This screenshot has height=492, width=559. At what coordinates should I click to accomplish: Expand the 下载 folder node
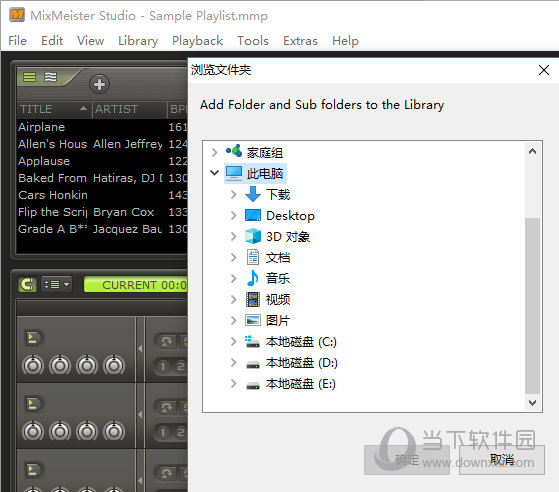(234, 195)
